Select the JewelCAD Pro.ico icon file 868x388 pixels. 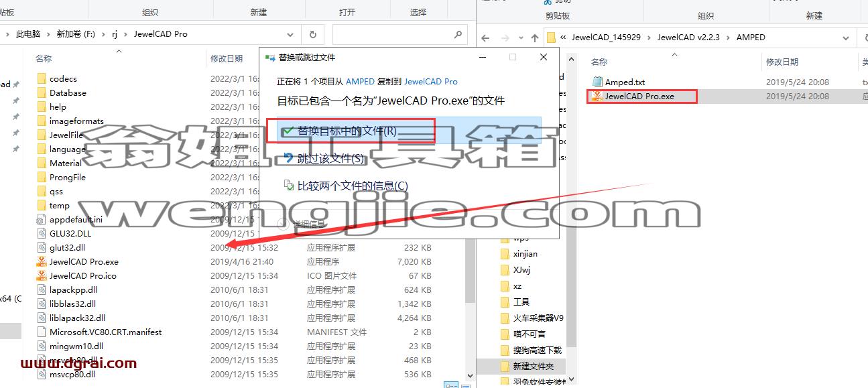(42, 275)
